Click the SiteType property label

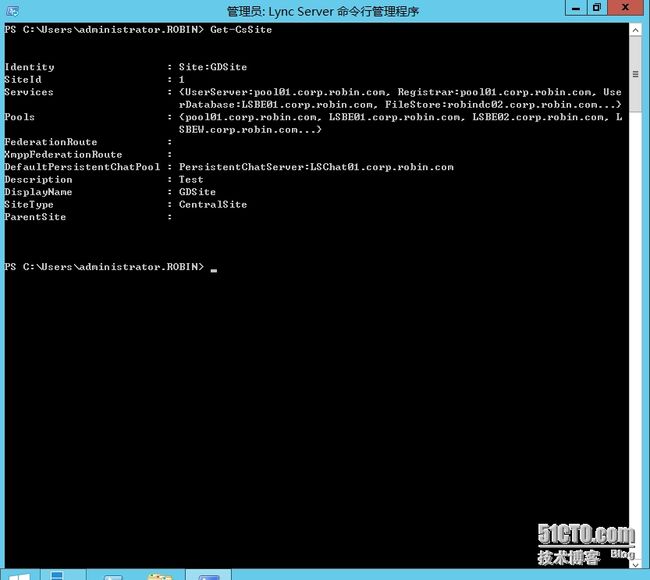[29, 205]
